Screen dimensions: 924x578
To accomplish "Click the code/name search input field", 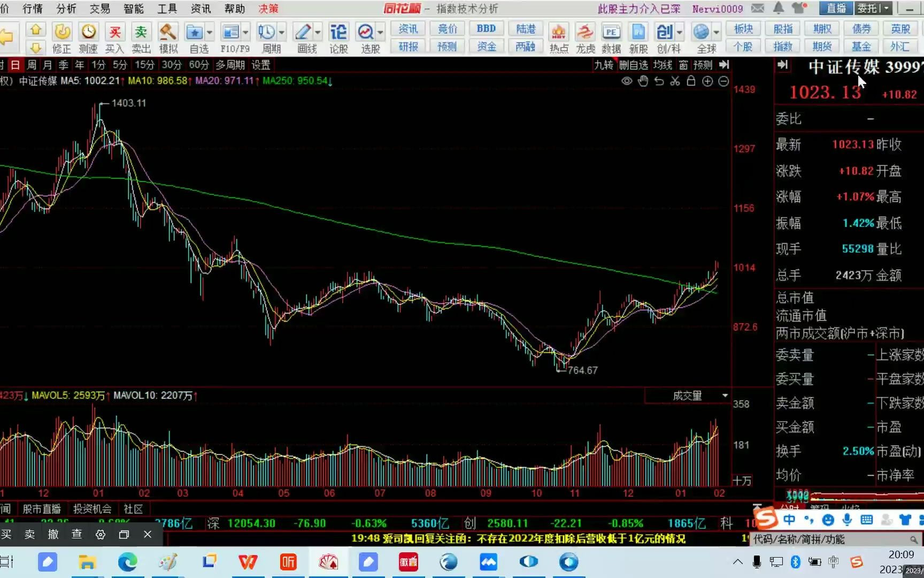I will pos(836,539).
